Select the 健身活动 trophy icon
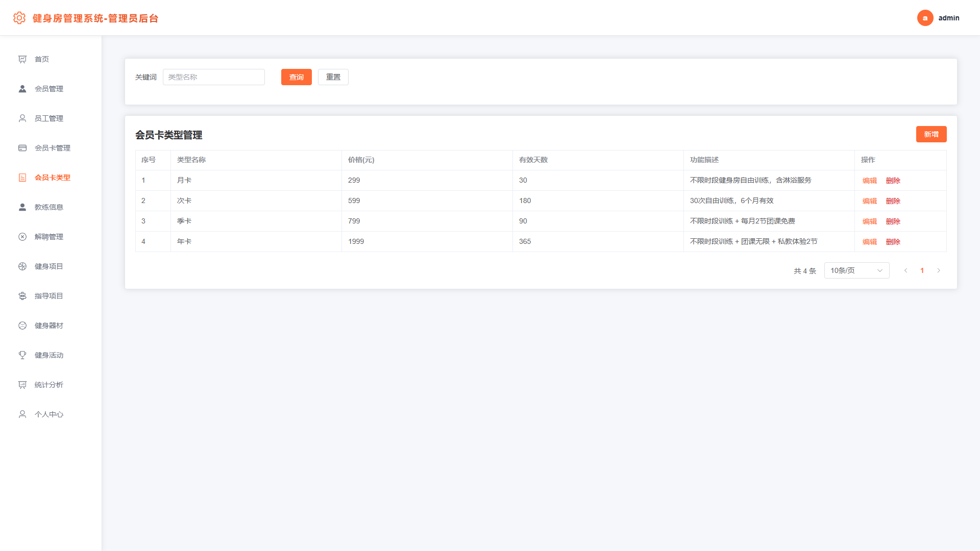The image size is (980, 551). (x=22, y=355)
